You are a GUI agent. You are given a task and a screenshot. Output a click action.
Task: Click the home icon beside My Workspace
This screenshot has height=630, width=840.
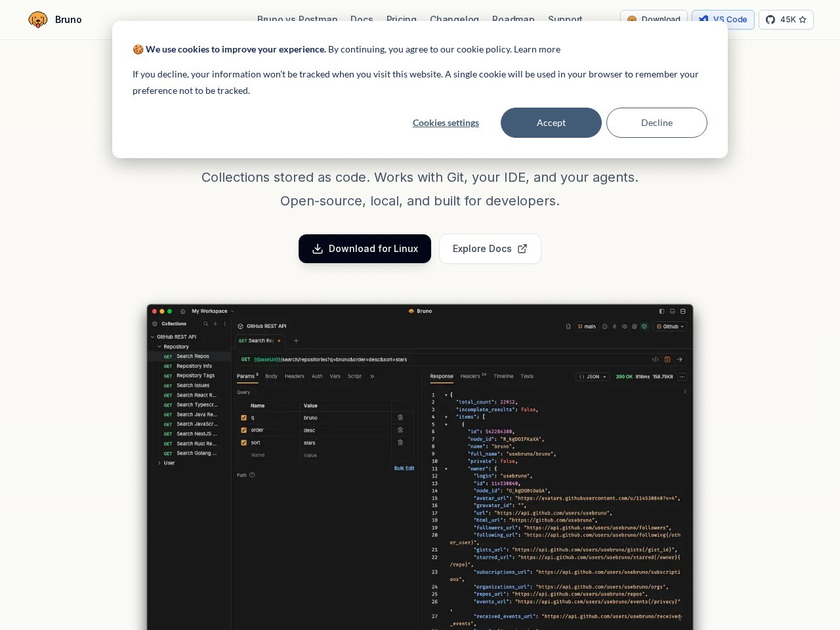click(x=183, y=311)
